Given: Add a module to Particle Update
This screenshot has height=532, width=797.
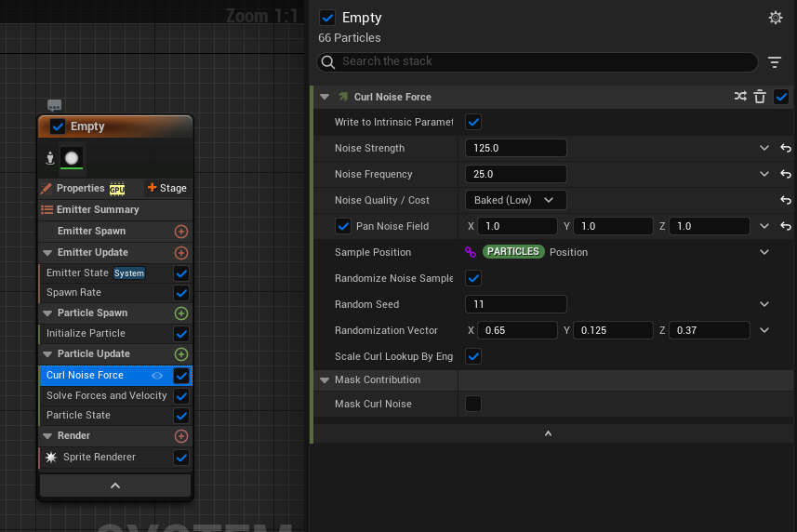Looking at the screenshot, I should point(181,354).
